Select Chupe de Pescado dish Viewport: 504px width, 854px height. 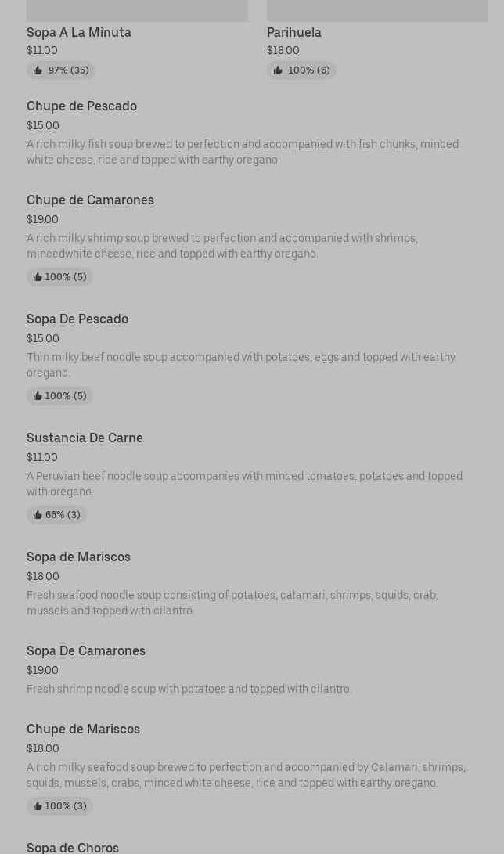[81, 106]
